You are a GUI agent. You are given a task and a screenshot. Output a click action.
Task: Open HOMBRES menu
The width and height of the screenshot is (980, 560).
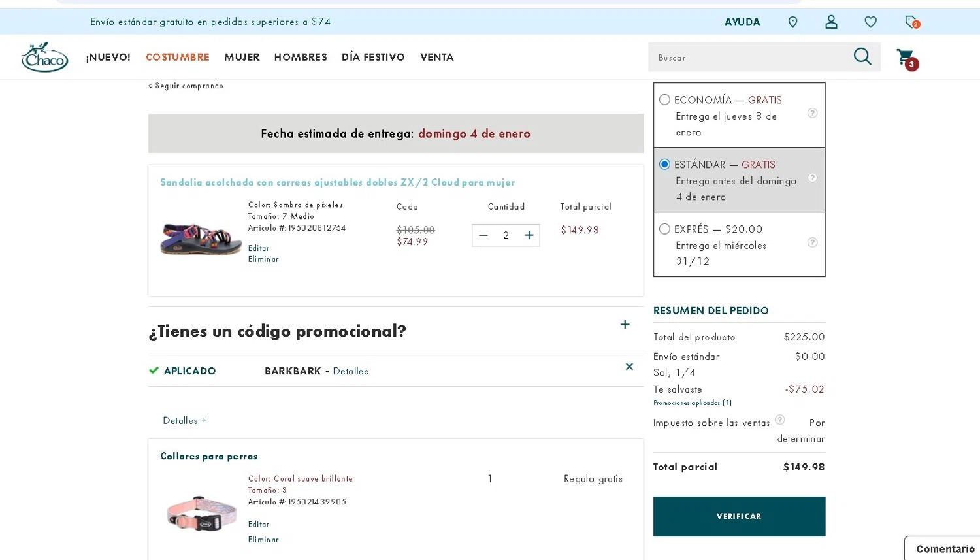pos(301,58)
